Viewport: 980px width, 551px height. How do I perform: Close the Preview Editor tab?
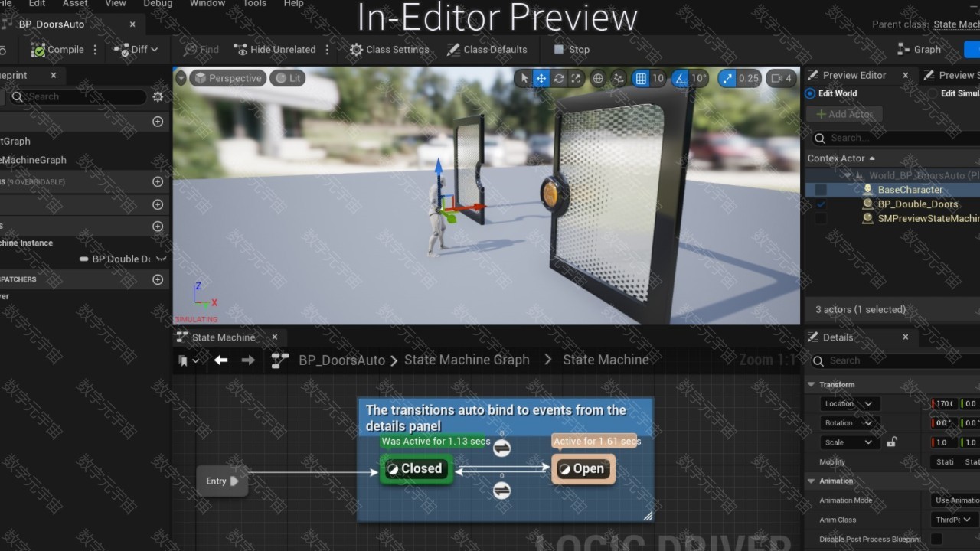click(906, 75)
